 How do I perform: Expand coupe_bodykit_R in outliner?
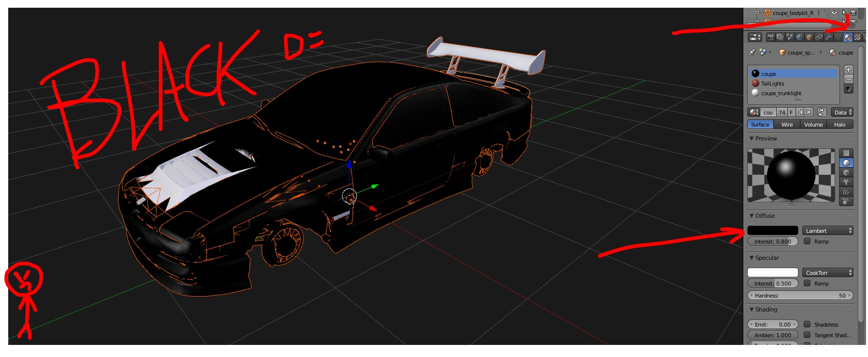[x=757, y=13]
